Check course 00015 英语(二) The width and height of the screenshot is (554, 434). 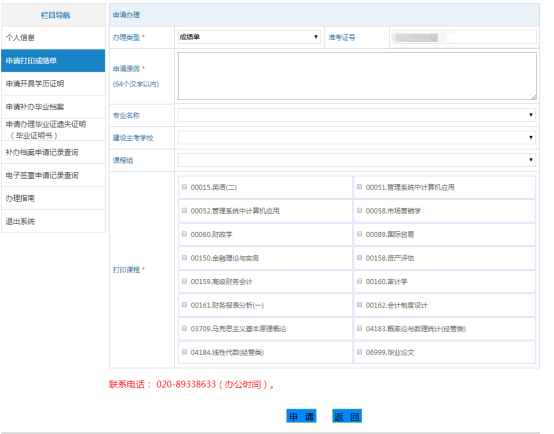[x=184, y=187]
